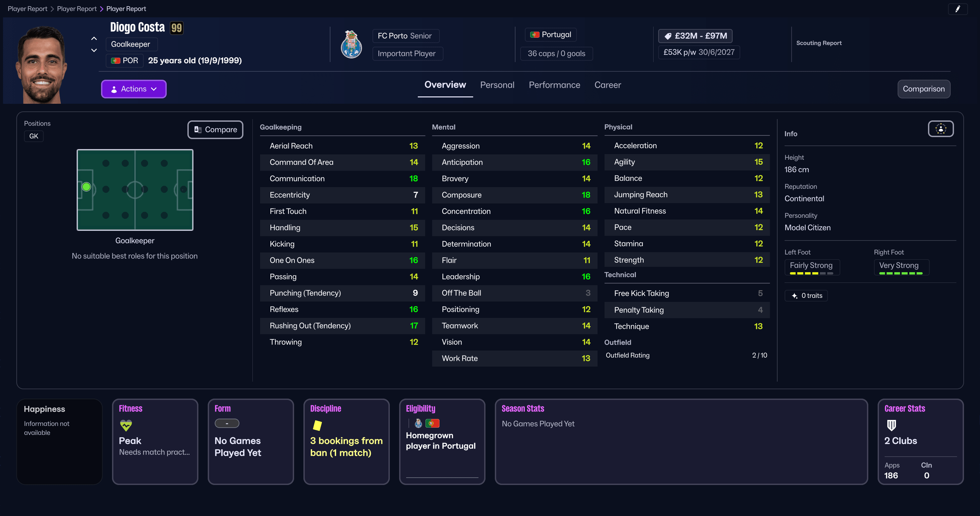Open the Compare panel for positions
This screenshot has height=516, width=980.
pos(215,129)
